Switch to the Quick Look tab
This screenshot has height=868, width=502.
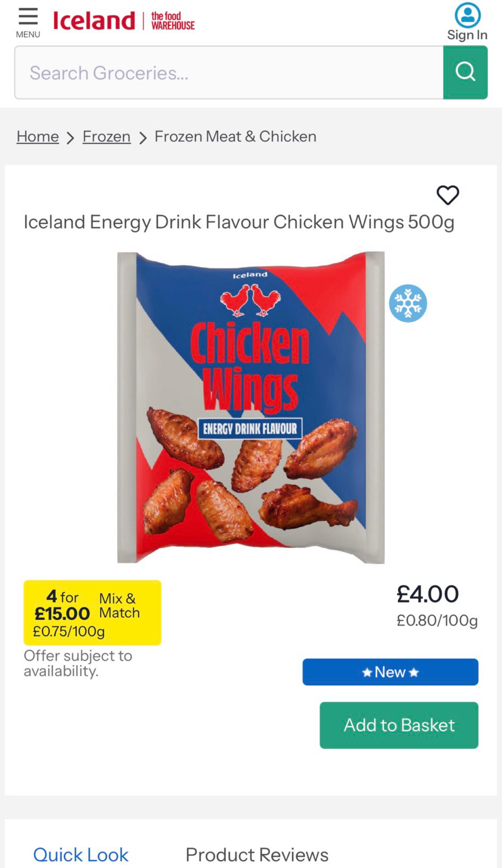pyautogui.click(x=81, y=855)
